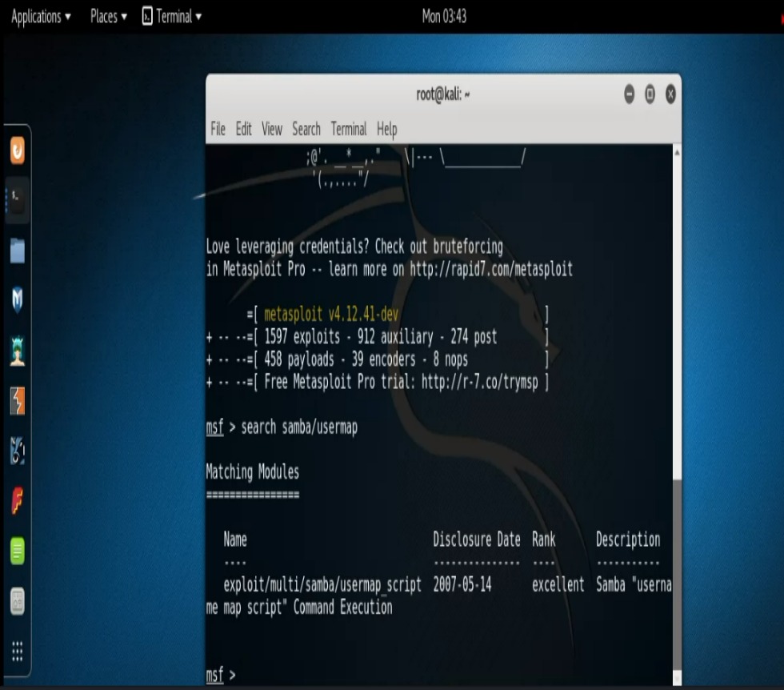
Task: Click the 'Rank' column header
Action: pyautogui.click(x=543, y=540)
